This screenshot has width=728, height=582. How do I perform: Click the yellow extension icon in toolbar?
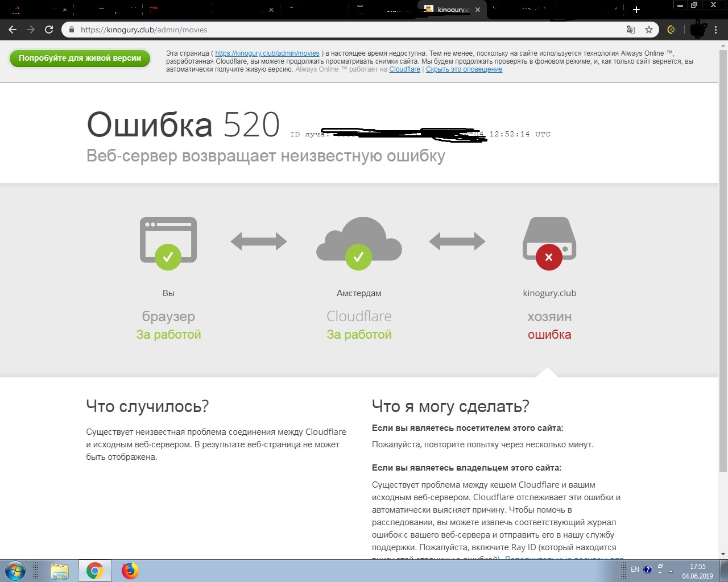[671, 30]
